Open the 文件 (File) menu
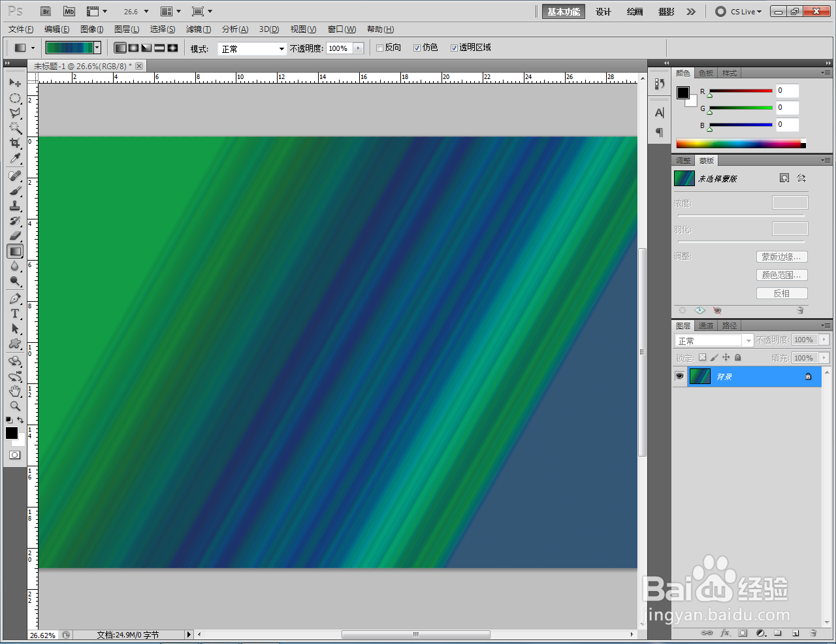The image size is (836, 644). [x=21, y=29]
